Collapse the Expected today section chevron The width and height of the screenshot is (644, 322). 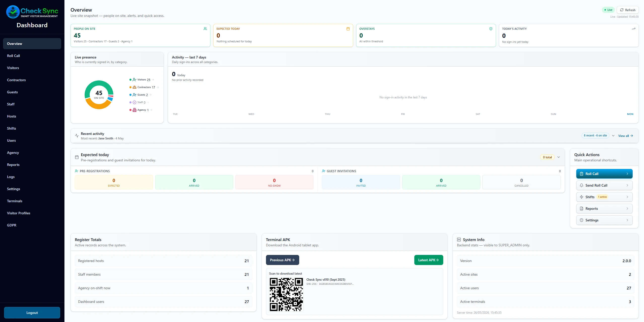559,157
